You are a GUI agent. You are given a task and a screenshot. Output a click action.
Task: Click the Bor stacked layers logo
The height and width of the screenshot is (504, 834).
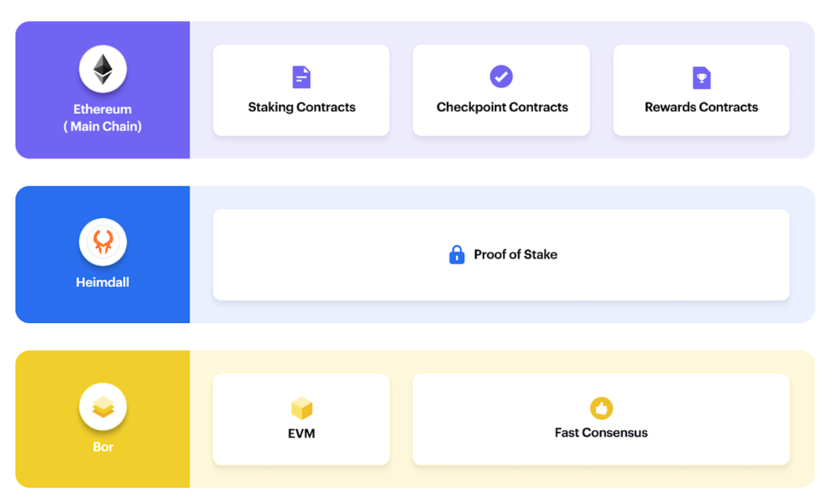click(x=102, y=407)
